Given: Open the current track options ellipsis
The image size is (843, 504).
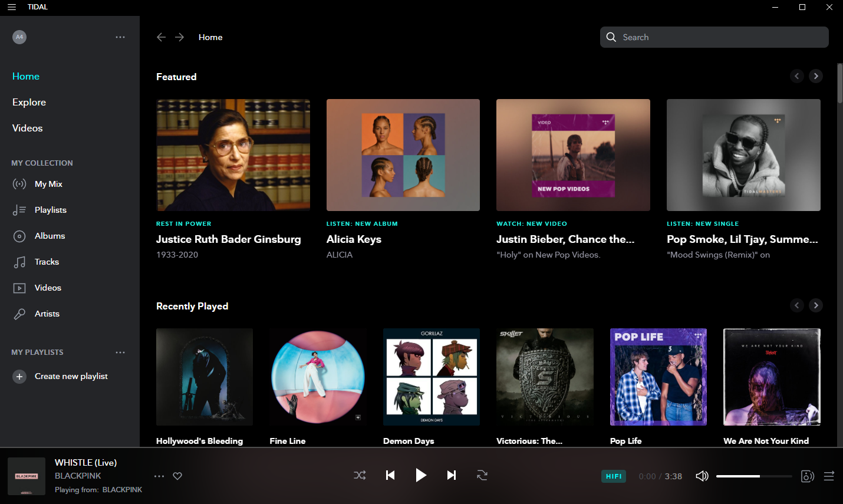Looking at the screenshot, I should tap(159, 476).
